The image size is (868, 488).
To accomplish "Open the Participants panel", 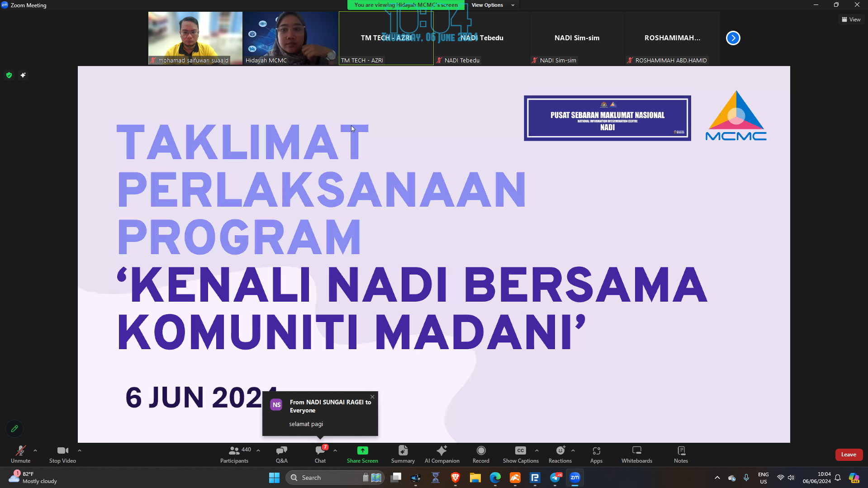I will click(234, 454).
